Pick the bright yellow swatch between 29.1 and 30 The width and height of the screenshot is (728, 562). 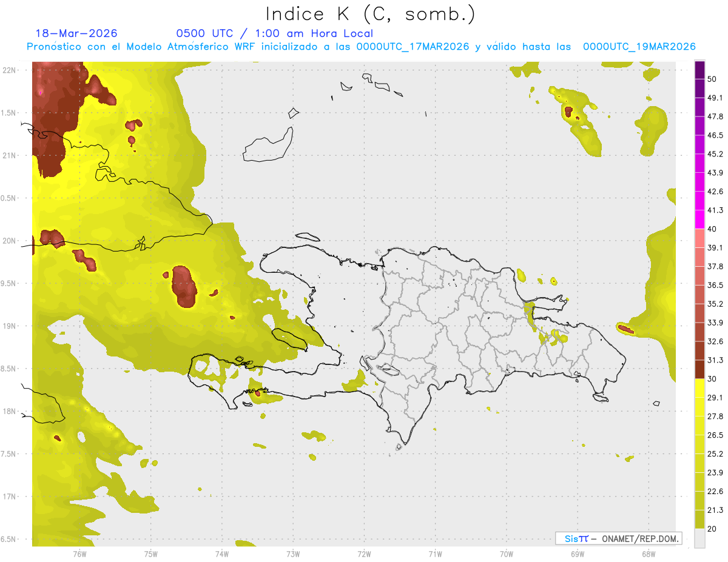tap(699, 388)
